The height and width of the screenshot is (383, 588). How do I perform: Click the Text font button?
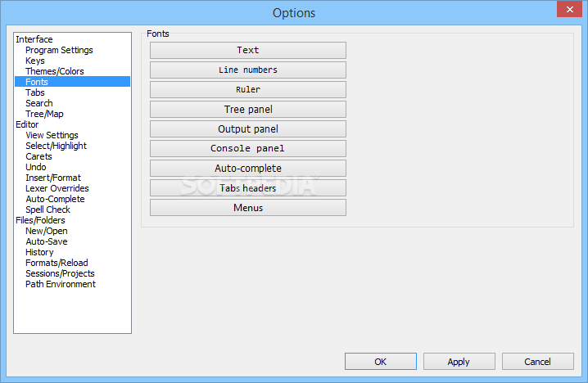(x=247, y=51)
